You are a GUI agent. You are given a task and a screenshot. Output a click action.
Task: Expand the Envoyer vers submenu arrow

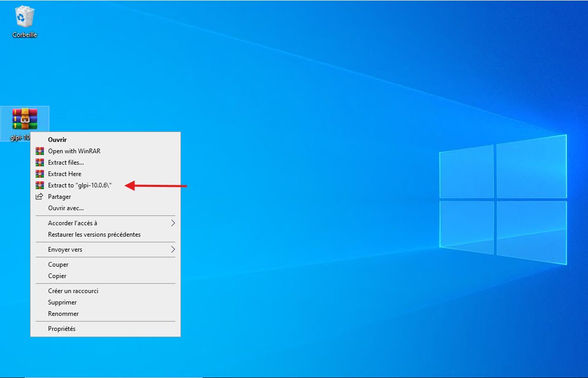click(173, 249)
